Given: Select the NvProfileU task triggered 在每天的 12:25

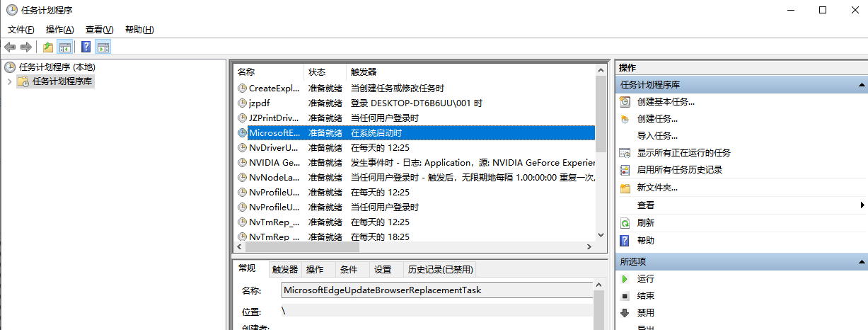Looking at the screenshot, I should pos(415,193).
